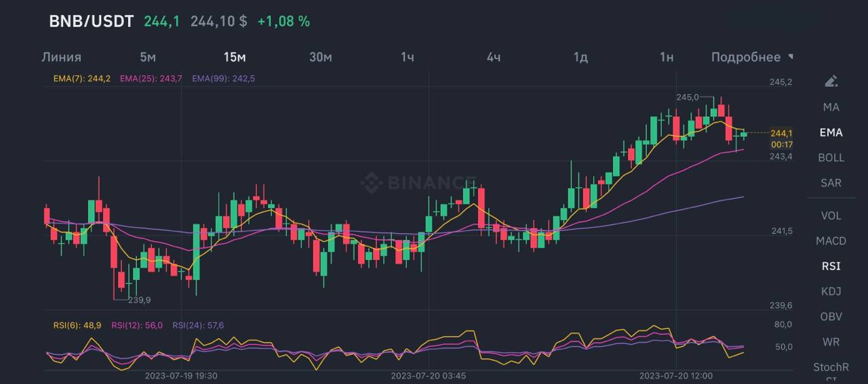
Task: Toggle the MACD sub-indicator
Action: click(x=831, y=240)
